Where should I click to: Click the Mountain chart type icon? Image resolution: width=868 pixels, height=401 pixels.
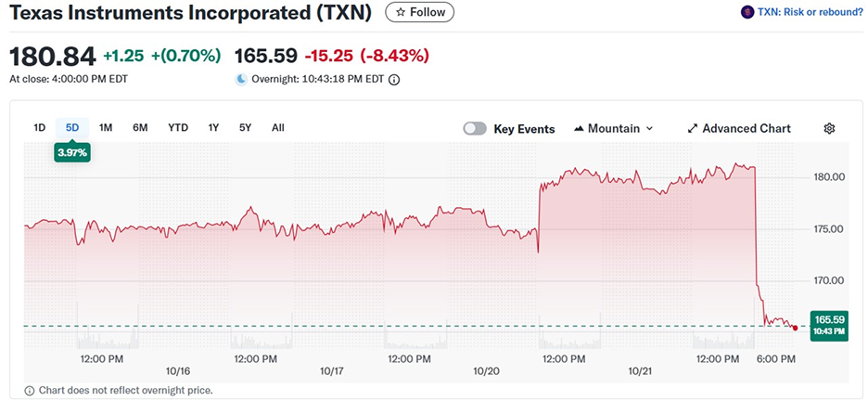(x=580, y=128)
